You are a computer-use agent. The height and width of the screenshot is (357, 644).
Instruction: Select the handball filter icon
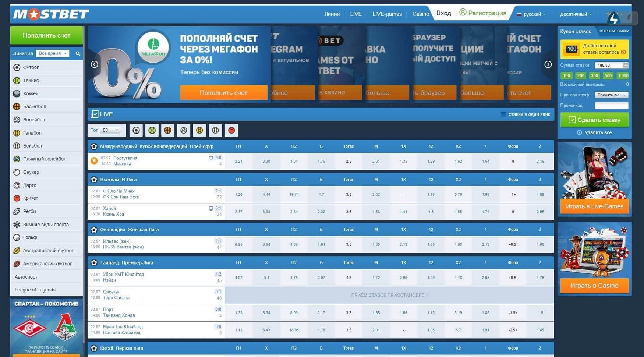199,130
